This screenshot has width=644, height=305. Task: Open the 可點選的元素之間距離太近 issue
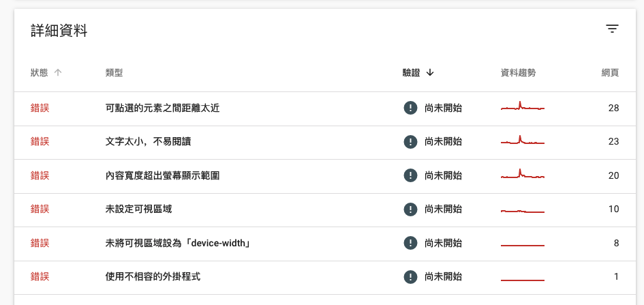pos(162,108)
